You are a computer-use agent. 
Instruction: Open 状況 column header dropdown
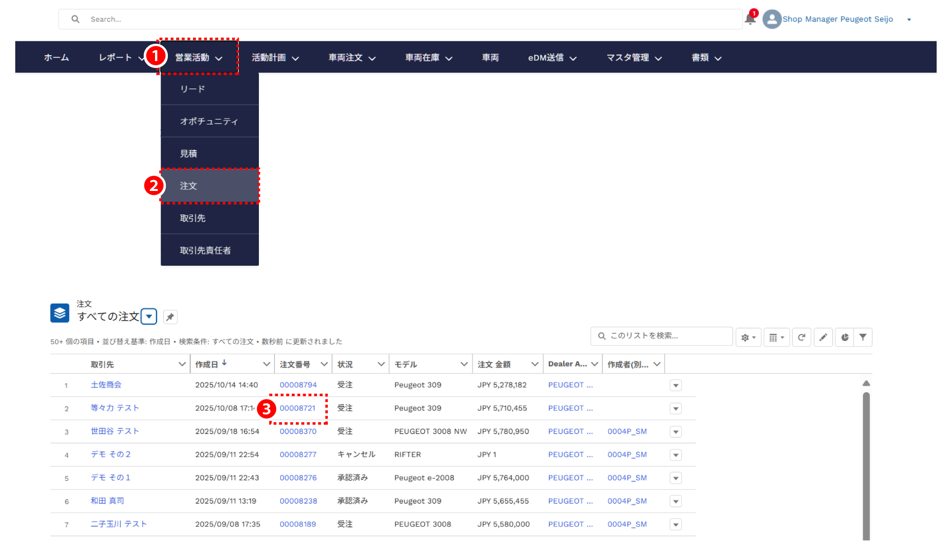pyautogui.click(x=380, y=364)
